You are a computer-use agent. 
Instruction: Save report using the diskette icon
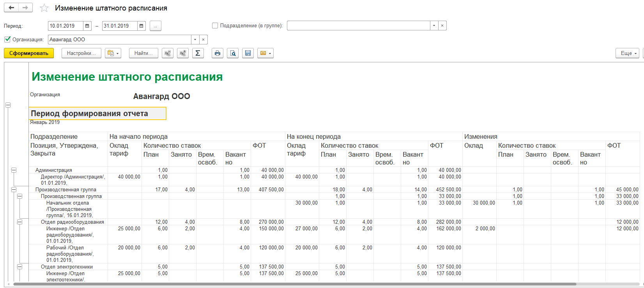click(248, 53)
